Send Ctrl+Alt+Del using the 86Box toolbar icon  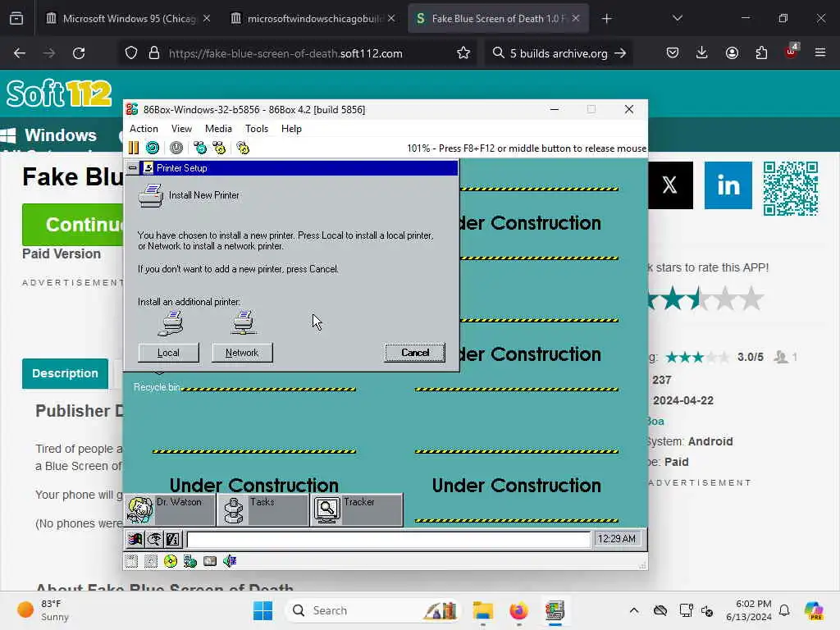click(200, 148)
